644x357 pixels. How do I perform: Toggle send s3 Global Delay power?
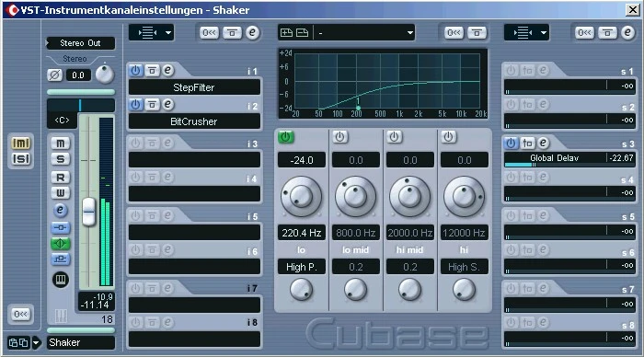coord(511,143)
